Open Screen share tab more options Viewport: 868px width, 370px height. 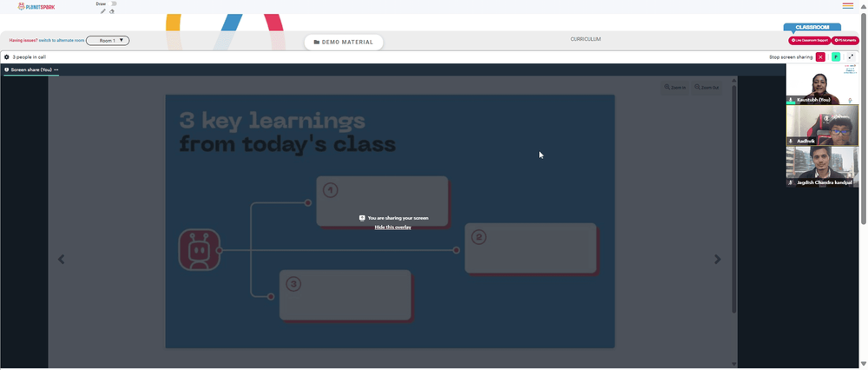click(56, 69)
